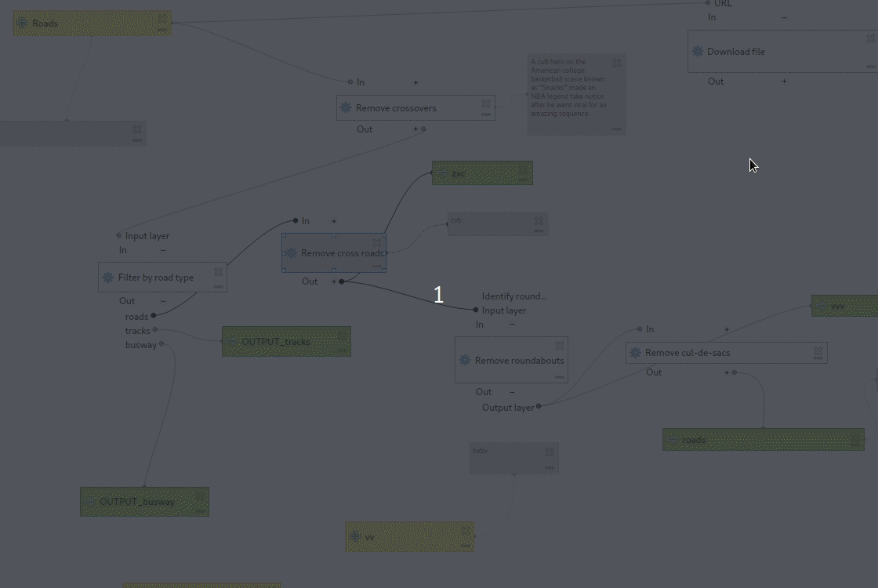Remove the bvbv comment box with X
The height and width of the screenshot is (588, 878).
(550, 452)
